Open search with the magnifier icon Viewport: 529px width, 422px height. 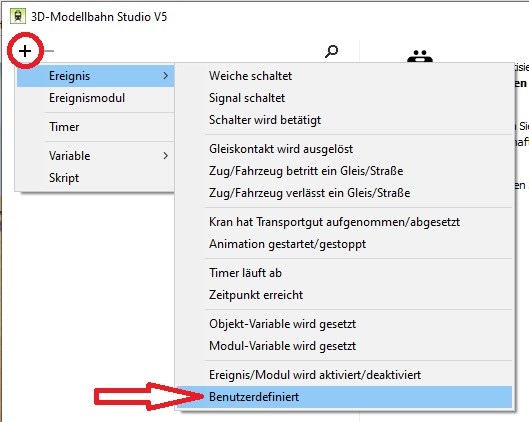click(x=331, y=51)
